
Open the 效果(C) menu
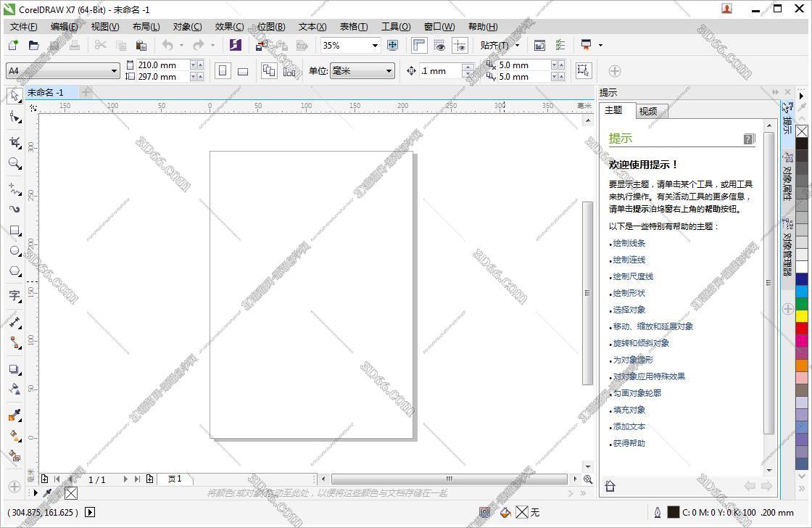point(229,26)
